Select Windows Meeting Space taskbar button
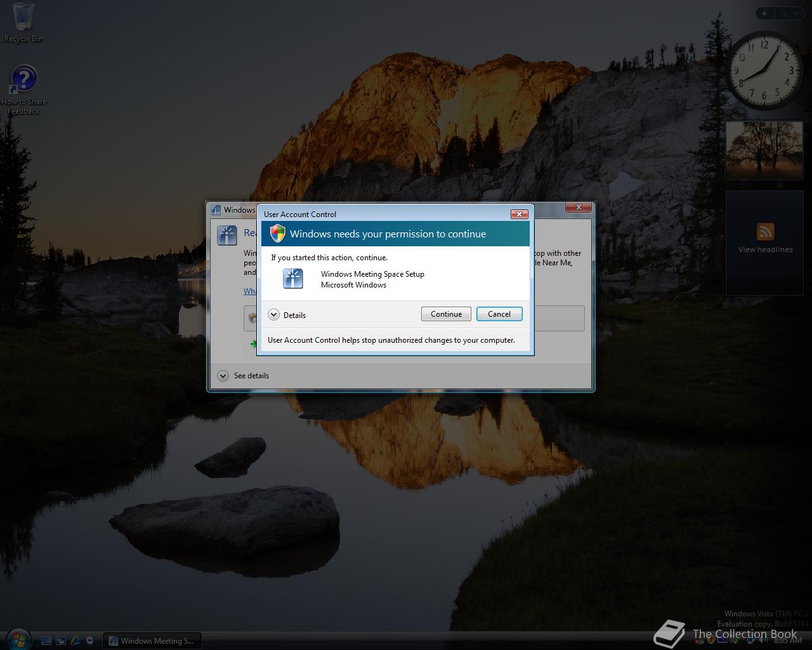The width and height of the screenshot is (812, 650). (152, 641)
